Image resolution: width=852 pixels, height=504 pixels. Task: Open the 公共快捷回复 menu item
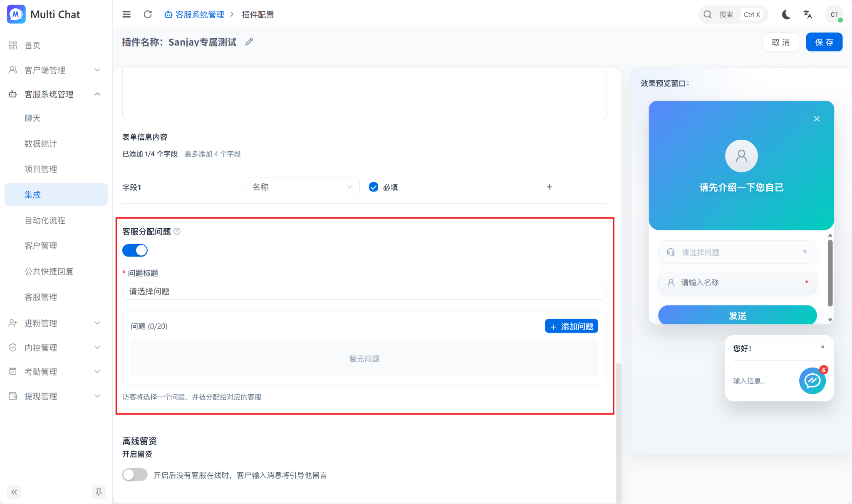[56, 272]
